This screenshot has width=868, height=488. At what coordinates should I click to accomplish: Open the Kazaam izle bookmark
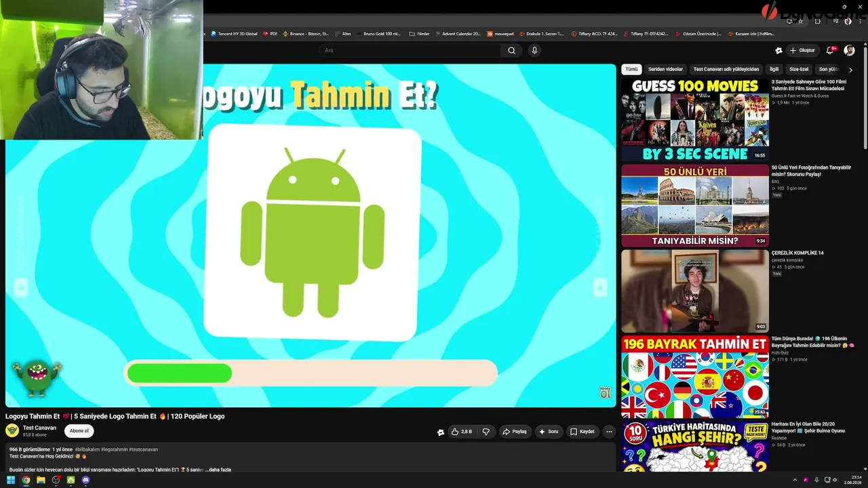751,33
